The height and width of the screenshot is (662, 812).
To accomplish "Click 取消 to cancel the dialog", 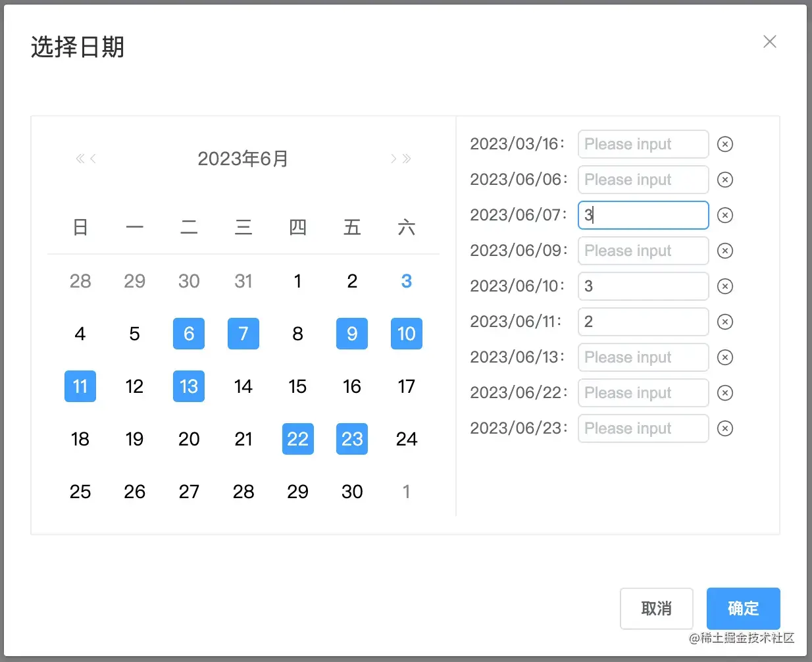I will coord(657,609).
